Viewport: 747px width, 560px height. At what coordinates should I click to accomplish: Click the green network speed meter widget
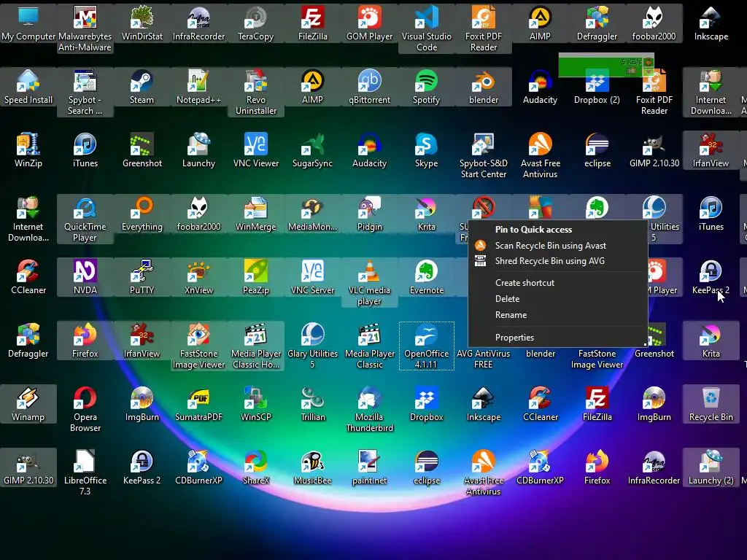tap(606, 66)
